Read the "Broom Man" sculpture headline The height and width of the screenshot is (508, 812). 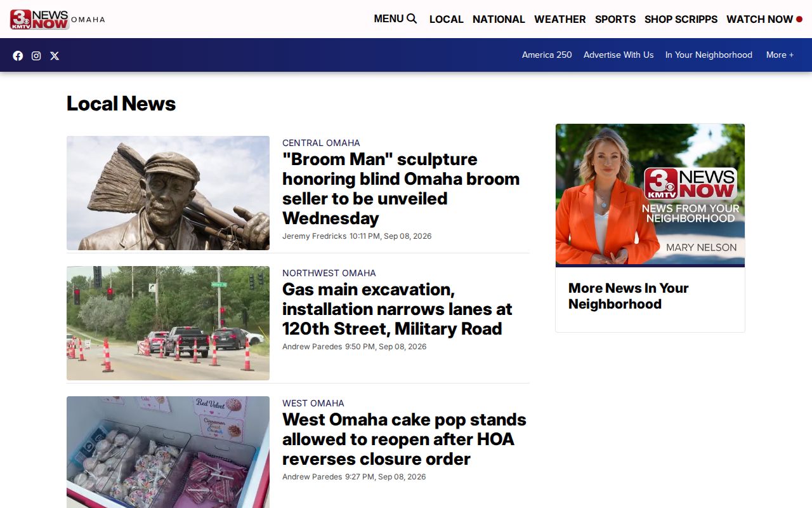tap(401, 189)
